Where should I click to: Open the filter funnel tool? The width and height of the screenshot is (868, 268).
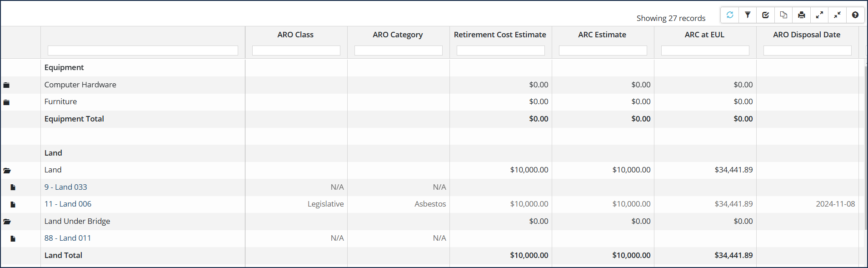pyautogui.click(x=748, y=15)
